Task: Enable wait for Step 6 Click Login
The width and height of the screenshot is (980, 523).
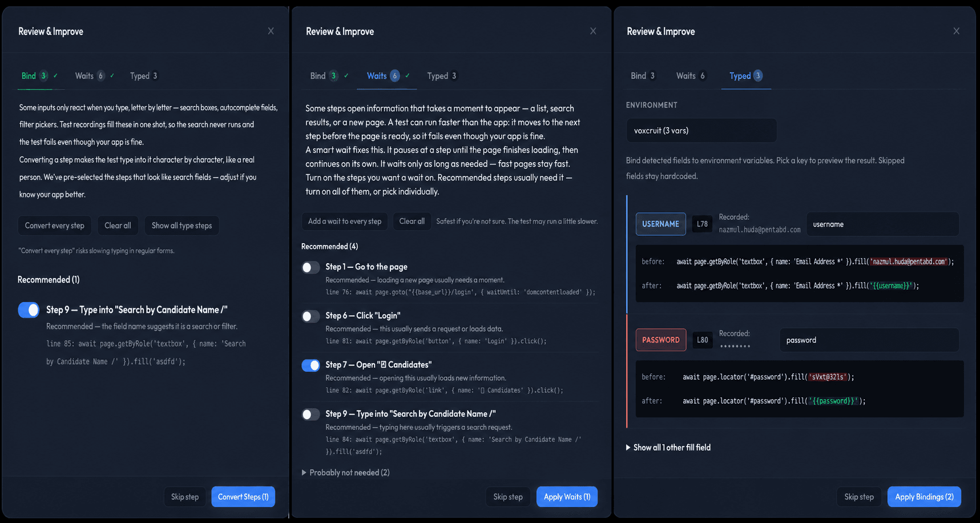Action: [310, 316]
